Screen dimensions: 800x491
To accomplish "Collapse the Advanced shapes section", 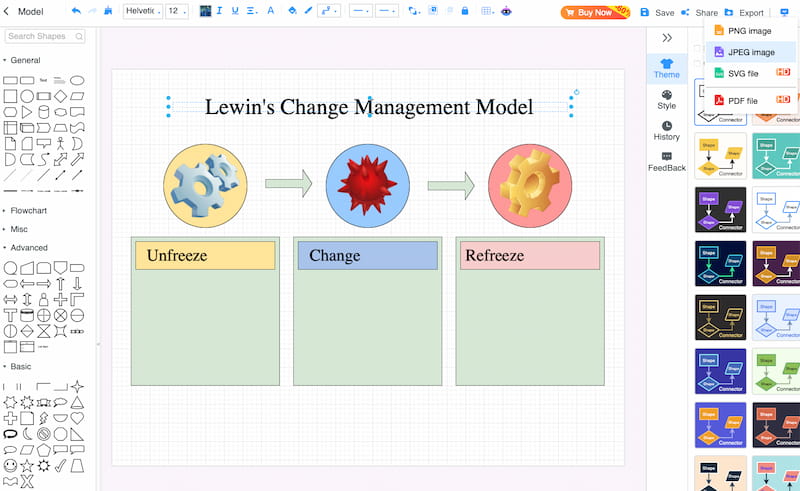I will point(26,248).
